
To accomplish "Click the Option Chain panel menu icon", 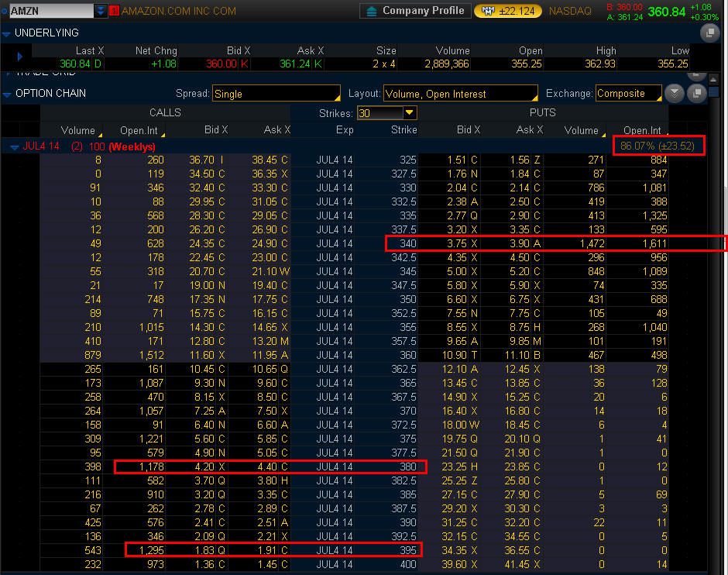I will [697, 94].
